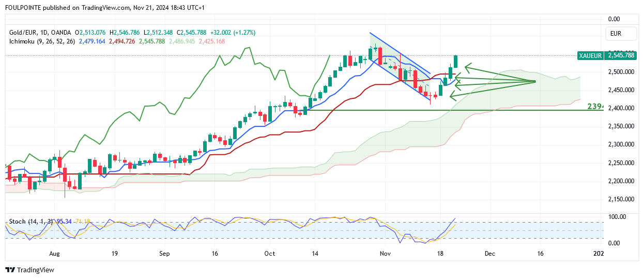
Task: Click the change value +32.002 (+1.27%)
Action: pyautogui.click(x=233, y=33)
